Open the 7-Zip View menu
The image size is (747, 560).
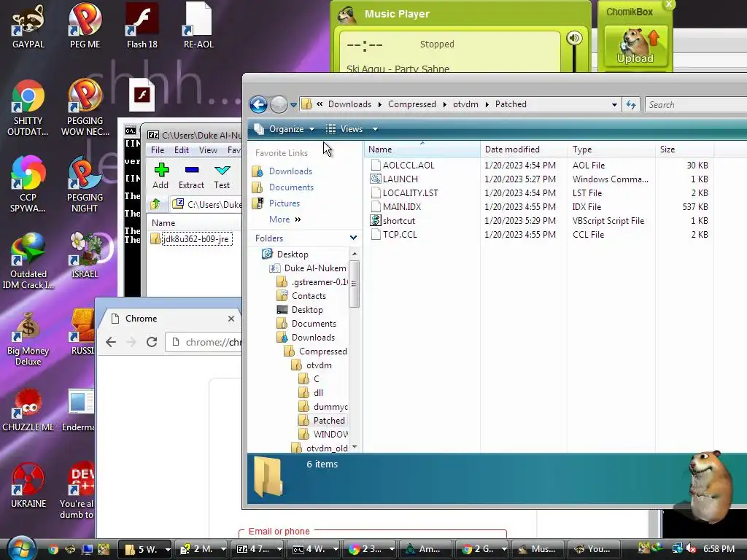click(x=208, y=150)
